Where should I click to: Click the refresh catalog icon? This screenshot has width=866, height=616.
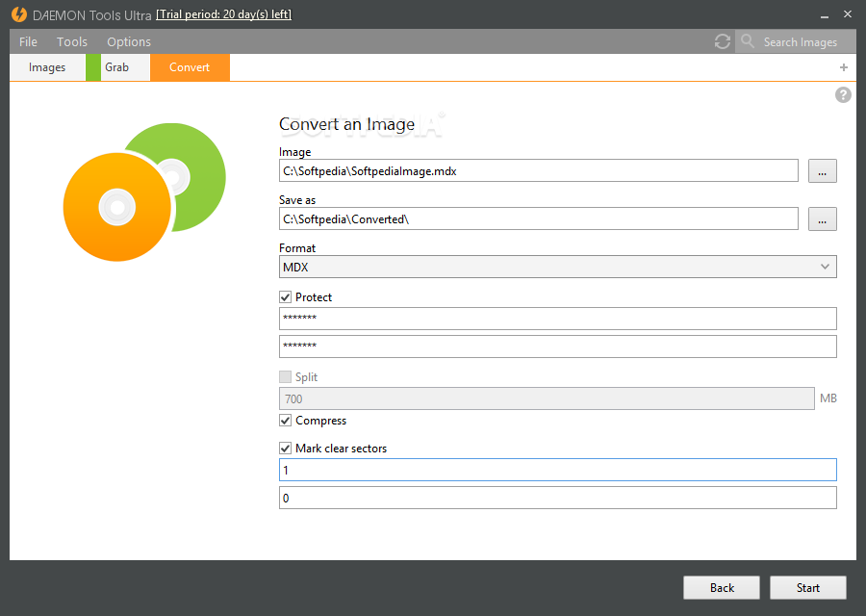coord(722,41)
